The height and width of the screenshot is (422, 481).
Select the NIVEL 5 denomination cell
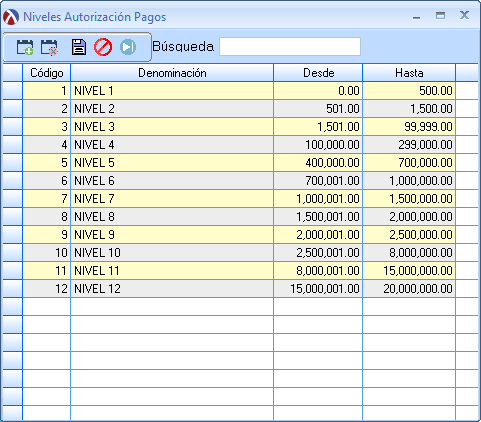pos(172,163)
